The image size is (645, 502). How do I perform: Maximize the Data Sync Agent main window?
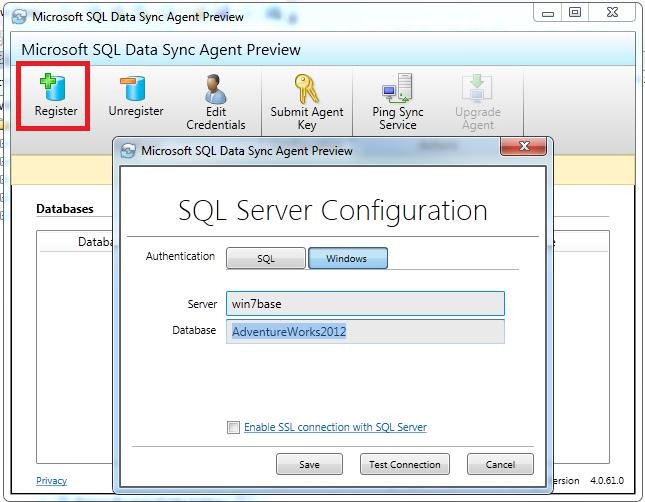coord(575,13)
